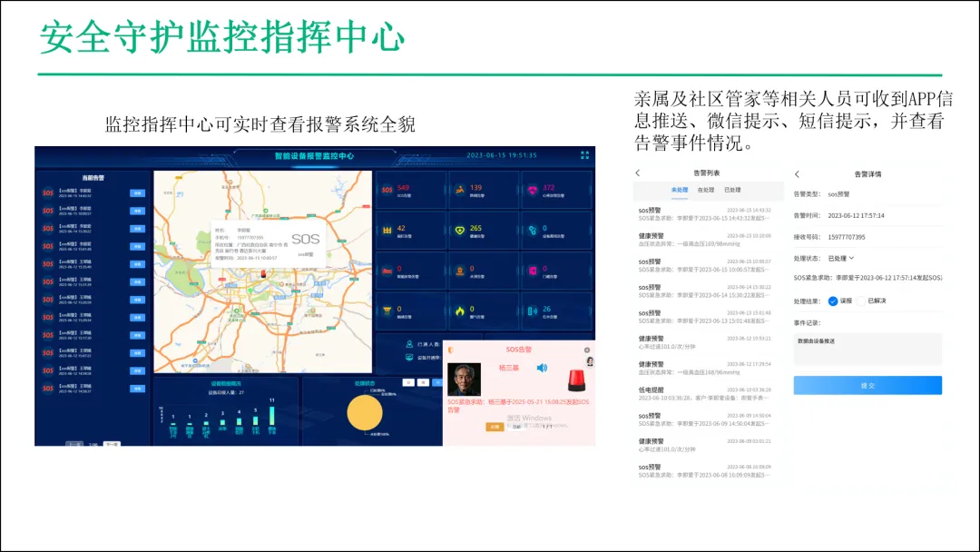Switch to 在处理 tab
The height and width of the screenshot is (552, 980).
coord(706,190)
